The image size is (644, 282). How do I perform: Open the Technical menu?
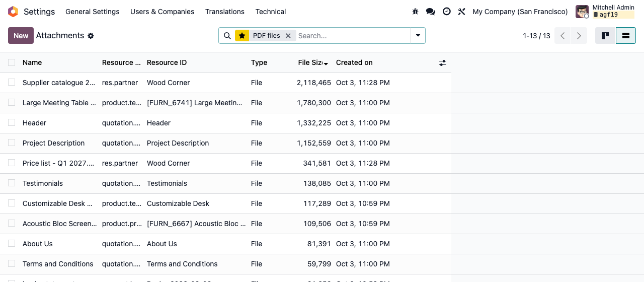point(271,12)
